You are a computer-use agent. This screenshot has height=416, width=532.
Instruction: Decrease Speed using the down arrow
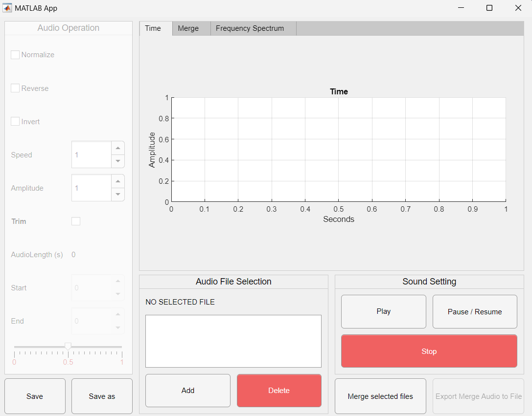[117, 161]
